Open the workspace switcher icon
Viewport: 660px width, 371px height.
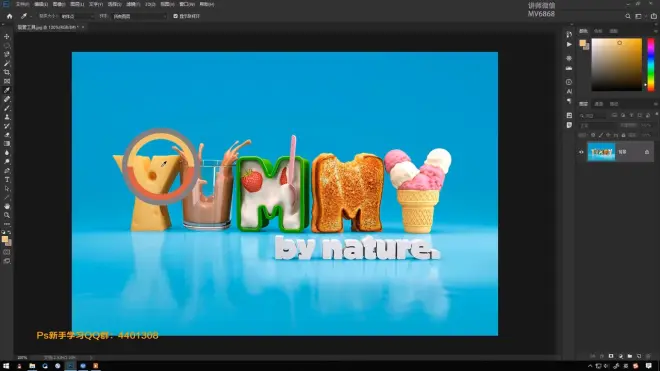coord(639,16)
